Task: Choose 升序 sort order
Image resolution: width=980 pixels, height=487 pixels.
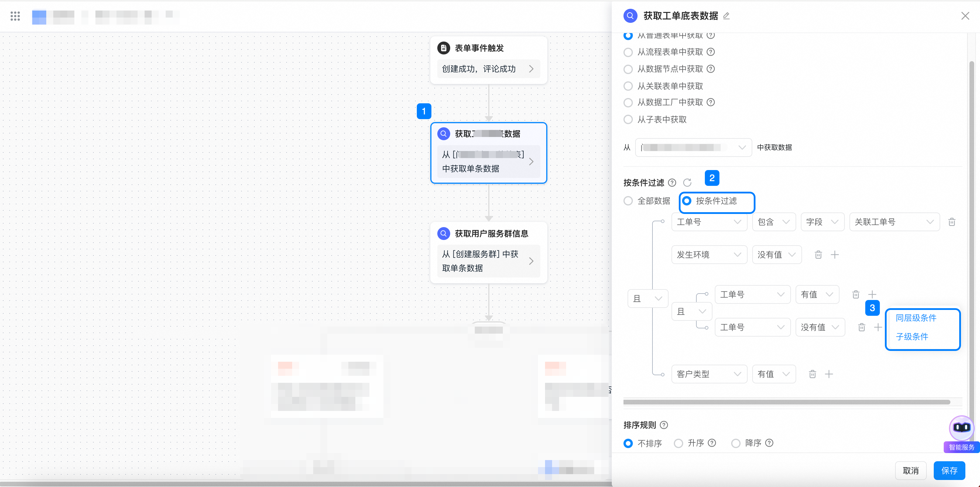Action: pyautogui.click(x=678, y=443)
